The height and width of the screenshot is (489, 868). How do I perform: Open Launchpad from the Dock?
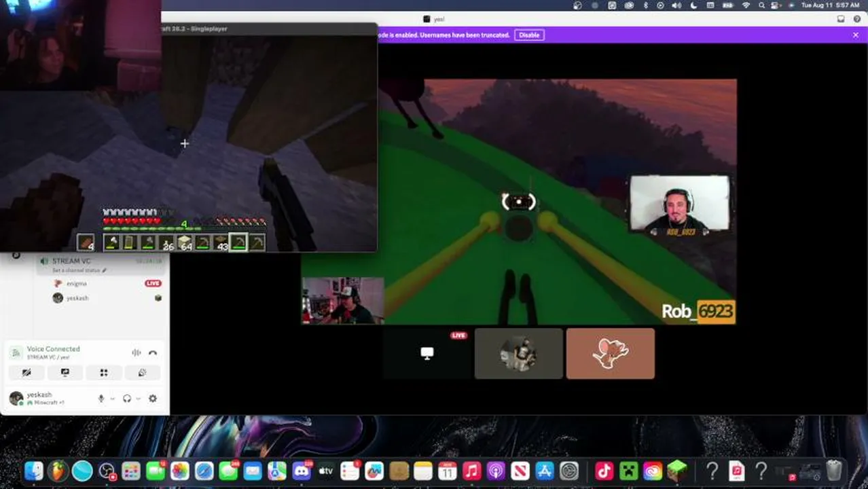coord(131,471)
